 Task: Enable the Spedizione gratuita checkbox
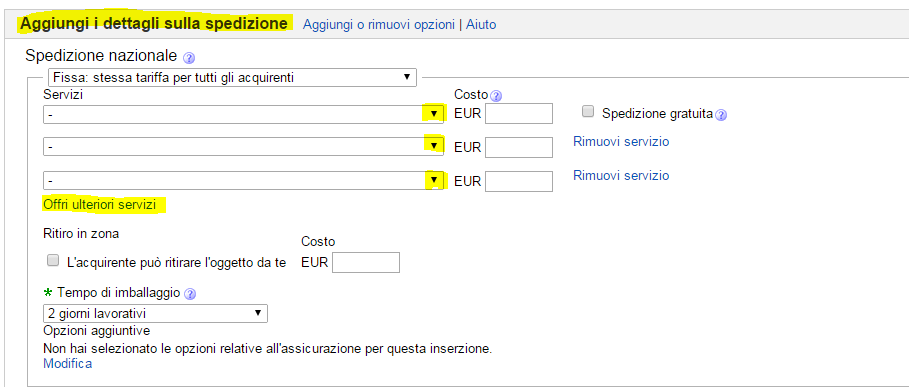click(588, 112)
